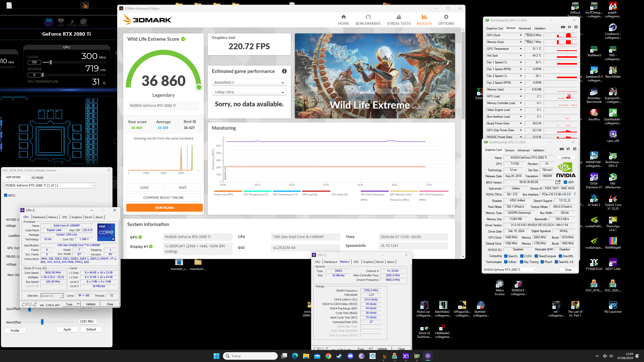Click RUN AGAIN button in 3DMark
Screen dimensions: 644x362
(164, 208)
